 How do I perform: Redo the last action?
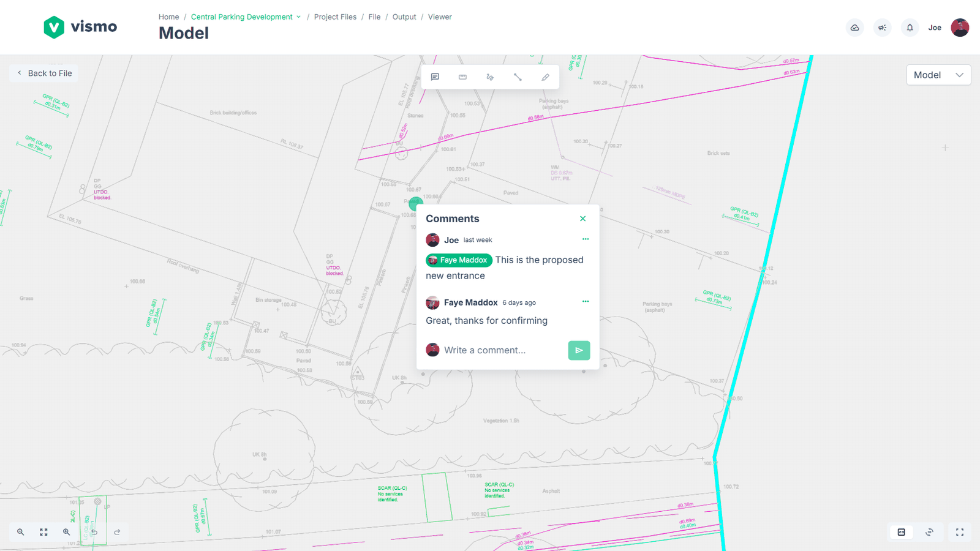pos(117,532)
